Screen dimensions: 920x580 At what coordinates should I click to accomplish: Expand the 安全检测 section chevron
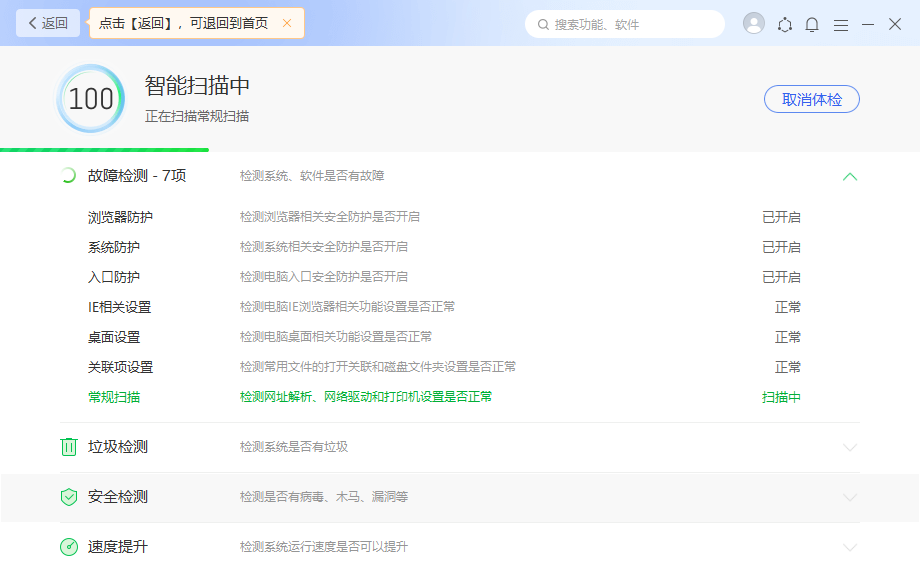coord(850,497)
